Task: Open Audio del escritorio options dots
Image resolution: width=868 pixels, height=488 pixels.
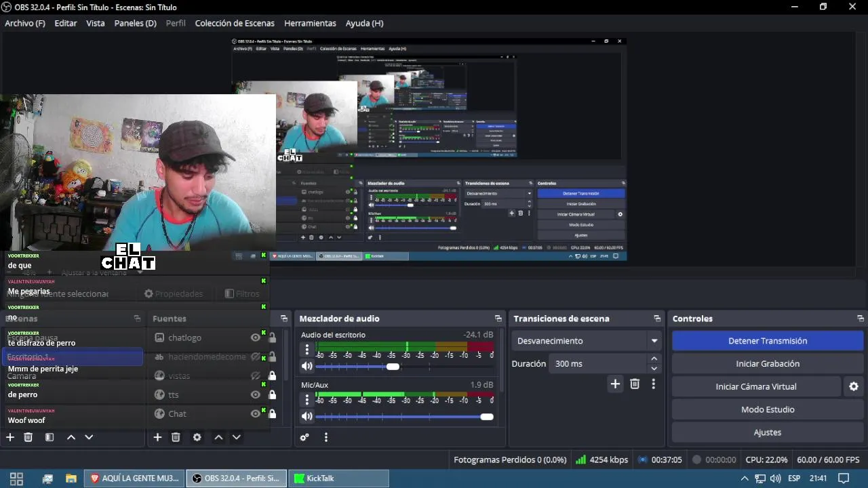Action: click(x=307, y=350)
